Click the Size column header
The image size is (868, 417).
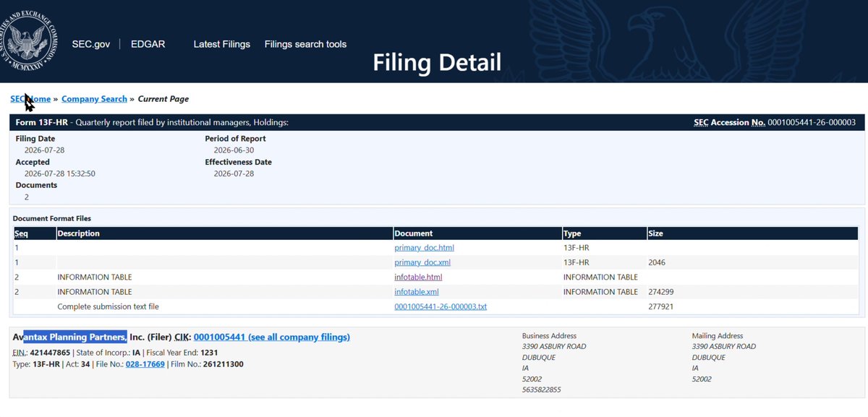[655, 233]
